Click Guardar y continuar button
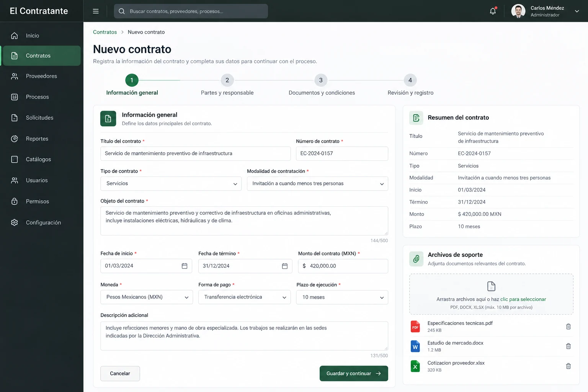The image size is (588, 392). pyautogui.click(x=354, y=374)
